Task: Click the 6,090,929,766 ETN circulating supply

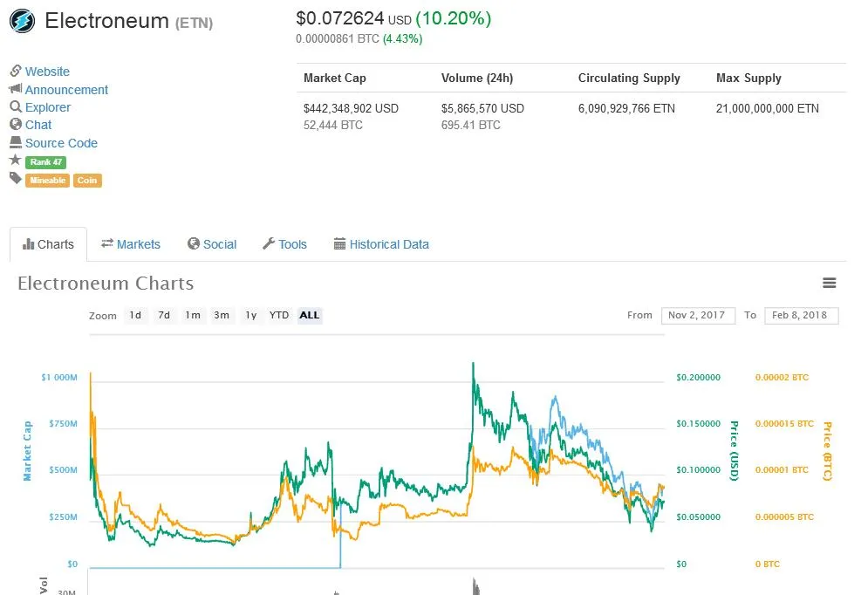Action: pyautogui.click(x=626, y=108)
